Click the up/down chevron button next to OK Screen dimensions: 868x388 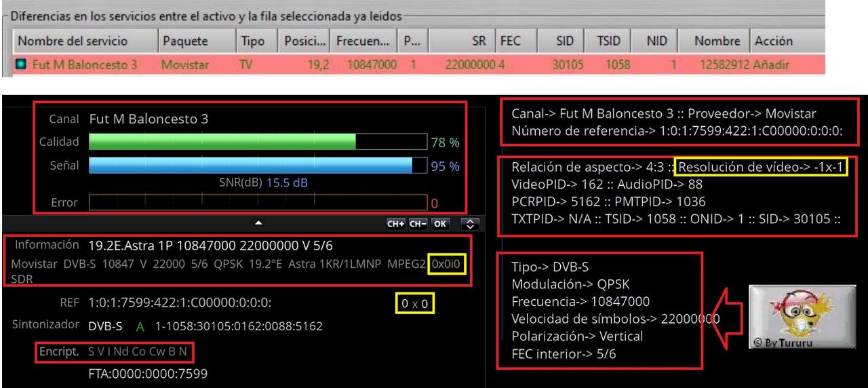click(x=470, y=224)
